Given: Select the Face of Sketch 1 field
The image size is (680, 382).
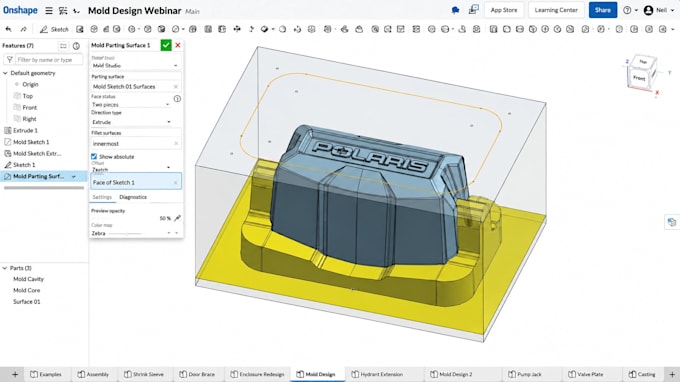Looking at the screenshot, I should 136,182.
